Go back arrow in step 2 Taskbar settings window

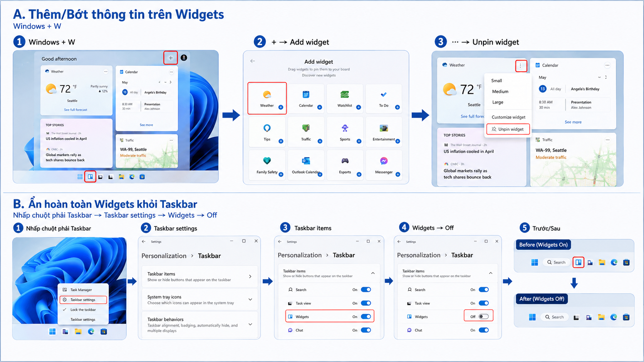pos(144,242)
